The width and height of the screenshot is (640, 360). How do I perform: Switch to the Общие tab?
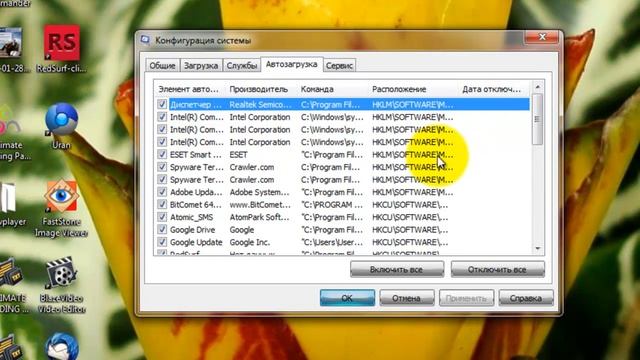[162, 65]
